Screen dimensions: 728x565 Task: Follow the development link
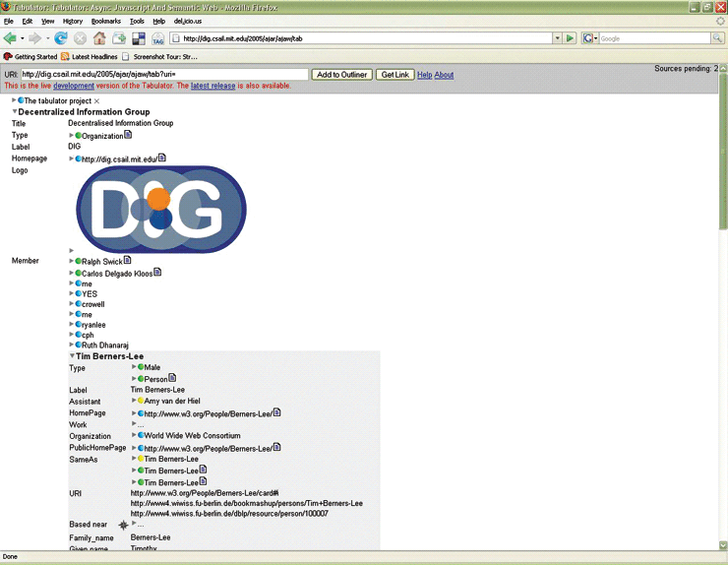coord(74,86)
